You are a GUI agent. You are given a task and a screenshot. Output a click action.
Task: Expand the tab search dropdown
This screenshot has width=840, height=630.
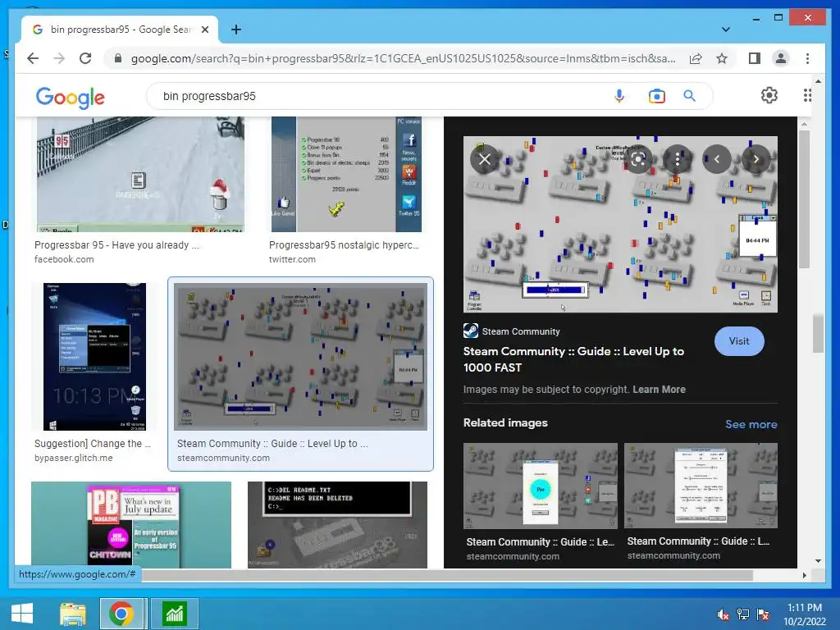coord(726,29)
